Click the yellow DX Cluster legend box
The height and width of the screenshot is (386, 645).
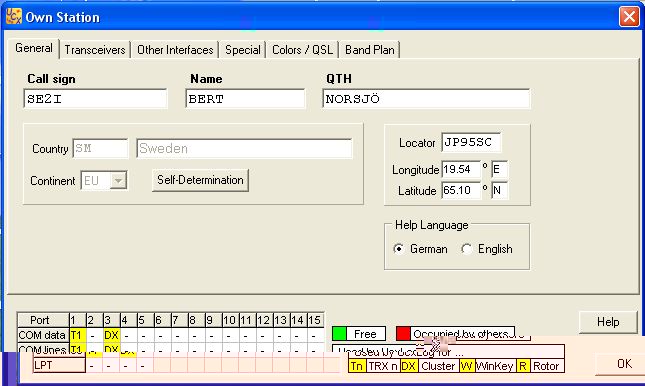(x=408, y=366)
